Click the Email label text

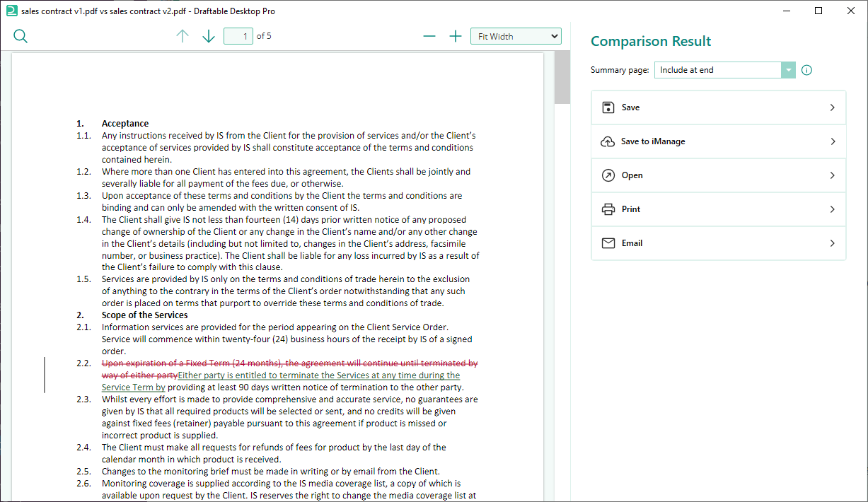pos(632,243)
